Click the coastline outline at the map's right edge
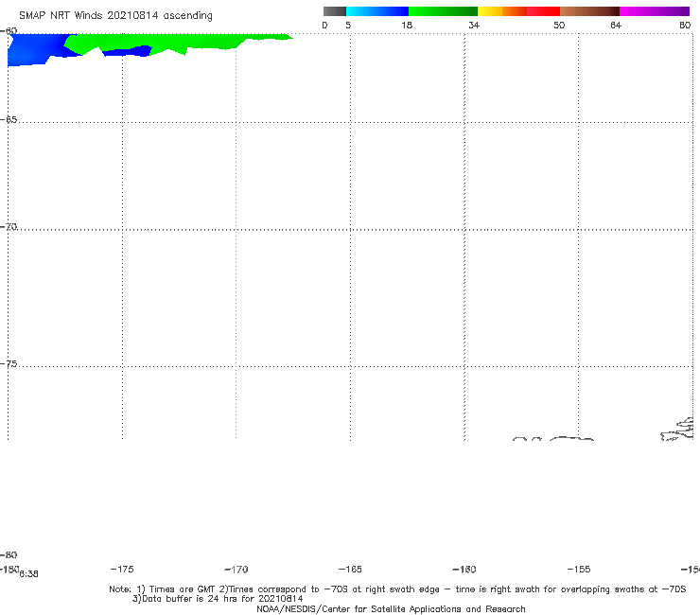The image size is (700, 615). pyautogui.click(x=677, y=430)
